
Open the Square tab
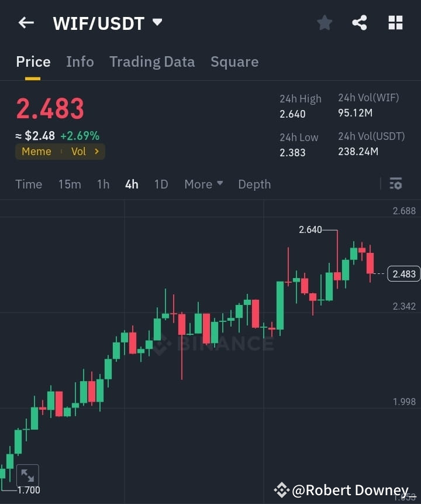[234, 61]
